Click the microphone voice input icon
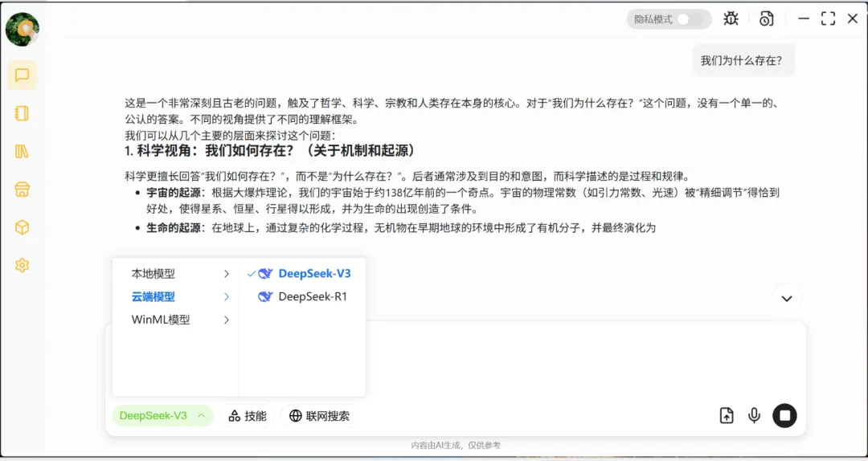868x461 pixels. 754,415
